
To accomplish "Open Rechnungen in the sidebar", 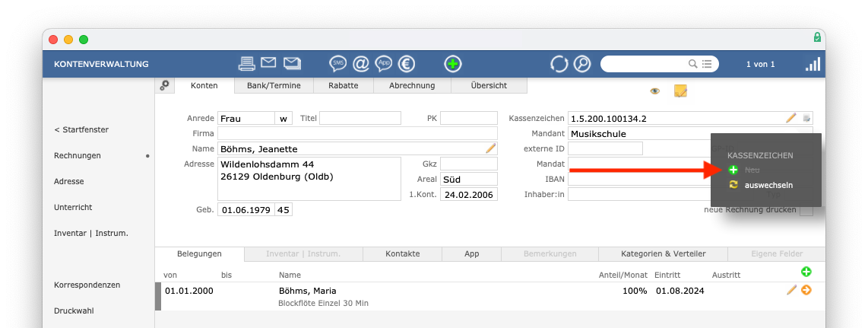I will click(x=78, y=156).
